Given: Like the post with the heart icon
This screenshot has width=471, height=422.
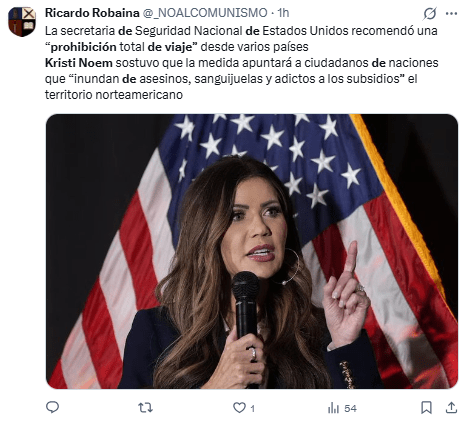Looking at the screenshot, I should [x=239, y=407].
